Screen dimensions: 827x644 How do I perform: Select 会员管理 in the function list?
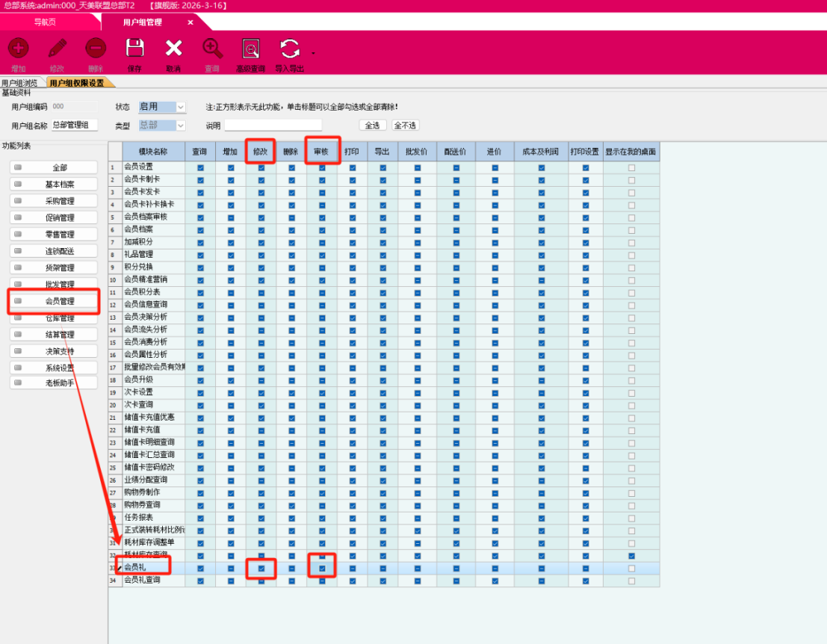click(54, 301)
